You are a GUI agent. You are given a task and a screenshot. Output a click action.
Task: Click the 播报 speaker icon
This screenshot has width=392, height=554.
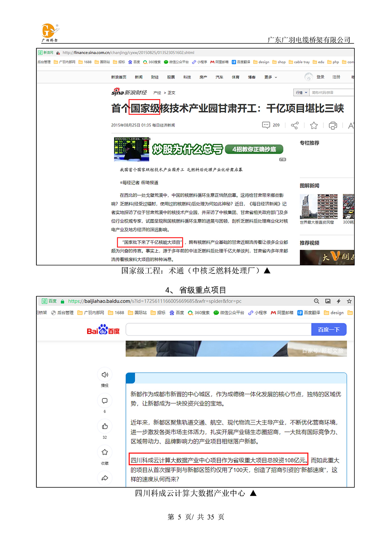[105, 375]
